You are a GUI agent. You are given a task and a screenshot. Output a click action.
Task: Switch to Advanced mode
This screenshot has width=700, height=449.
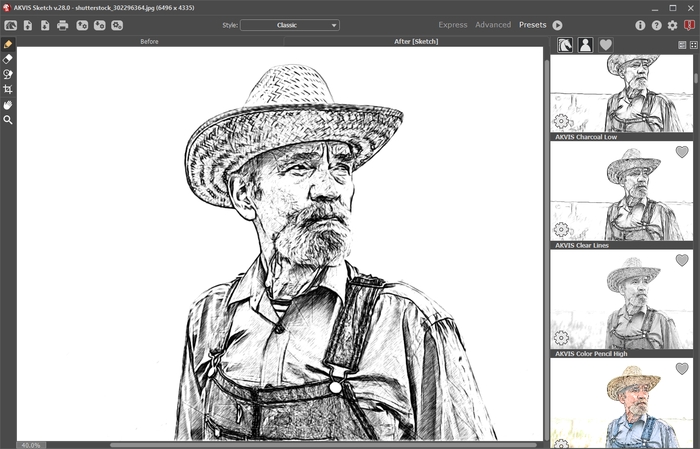tap(493, 25)
